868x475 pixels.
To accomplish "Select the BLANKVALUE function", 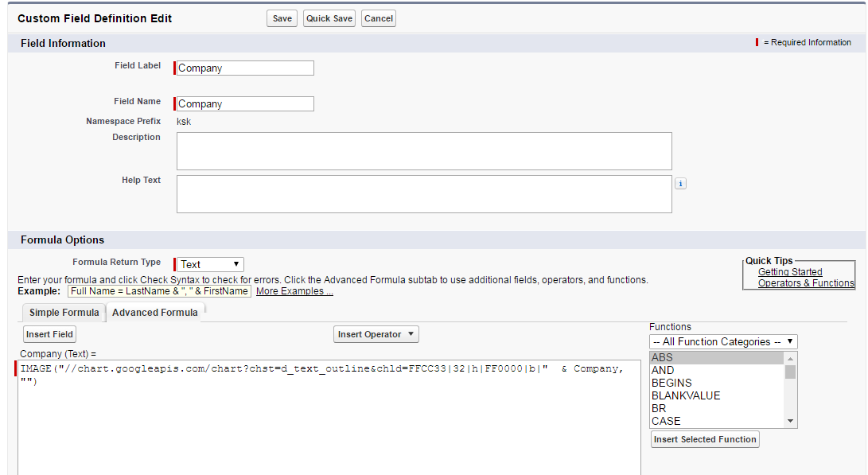I will pyautogui.click(x=686, y=395).
